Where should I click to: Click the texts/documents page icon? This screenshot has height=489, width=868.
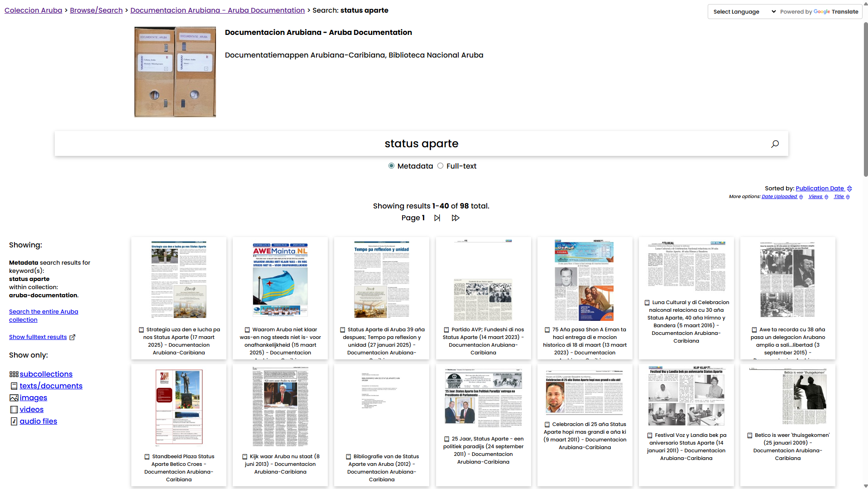[x=14, y=386]
